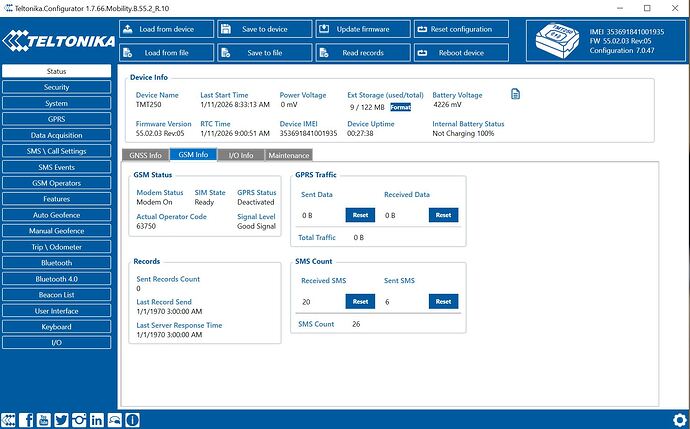Click the info icon in footer
690x429 pixels.
coord(134,419)
